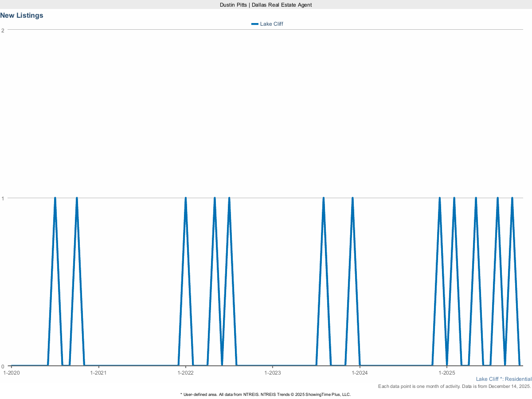The height and width of the screenshot is (399, 532).
Task: Click the New Listings chart title
Action: [x=22, y=16]
